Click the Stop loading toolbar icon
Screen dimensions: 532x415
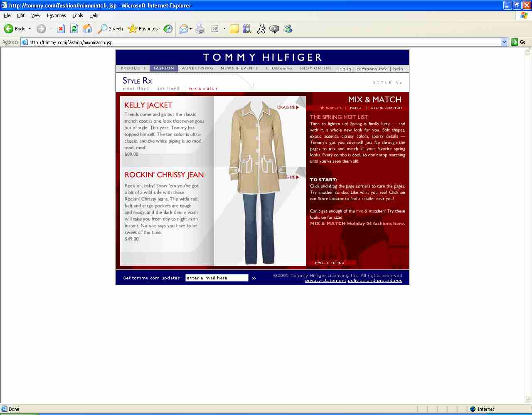click(x=61, y=29)
